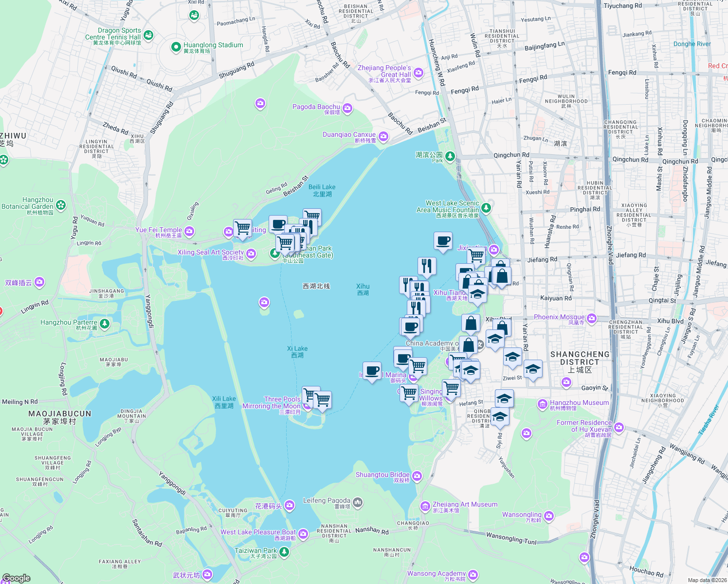The image size is (728, 584).
Task: Click the Former Residence of Hu Xueyan marker
Action: coord(619,426)
